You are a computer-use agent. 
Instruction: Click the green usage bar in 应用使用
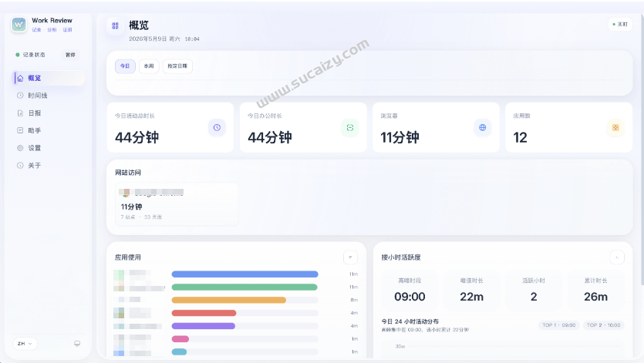244,287
